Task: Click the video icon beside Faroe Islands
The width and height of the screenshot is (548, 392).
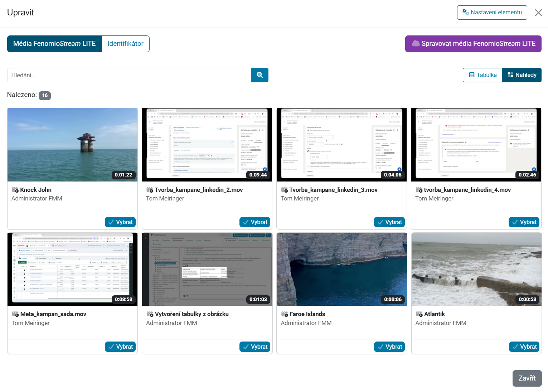Action: point(284,314)
